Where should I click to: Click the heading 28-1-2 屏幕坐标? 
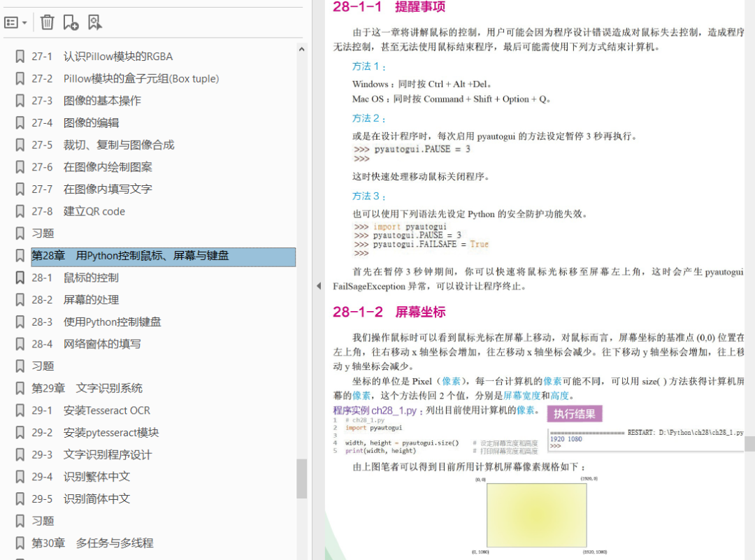click(x=389, y=312)
